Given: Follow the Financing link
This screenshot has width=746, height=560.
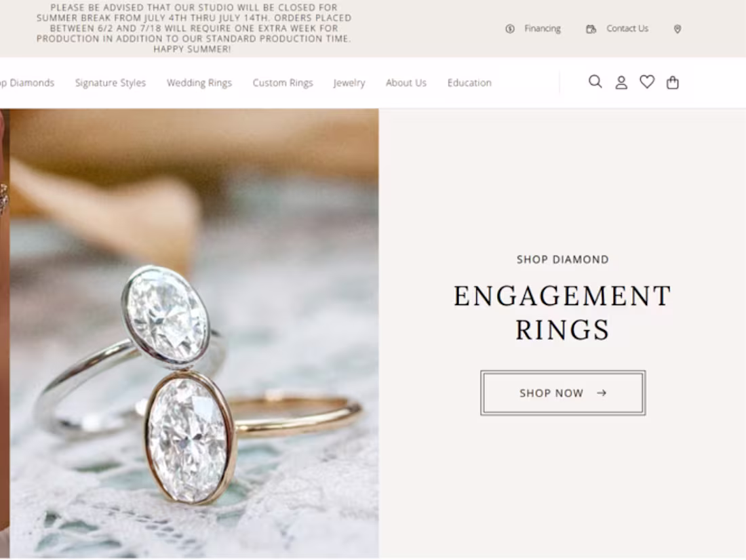Looking at the screenshot, I should (543, 28).
